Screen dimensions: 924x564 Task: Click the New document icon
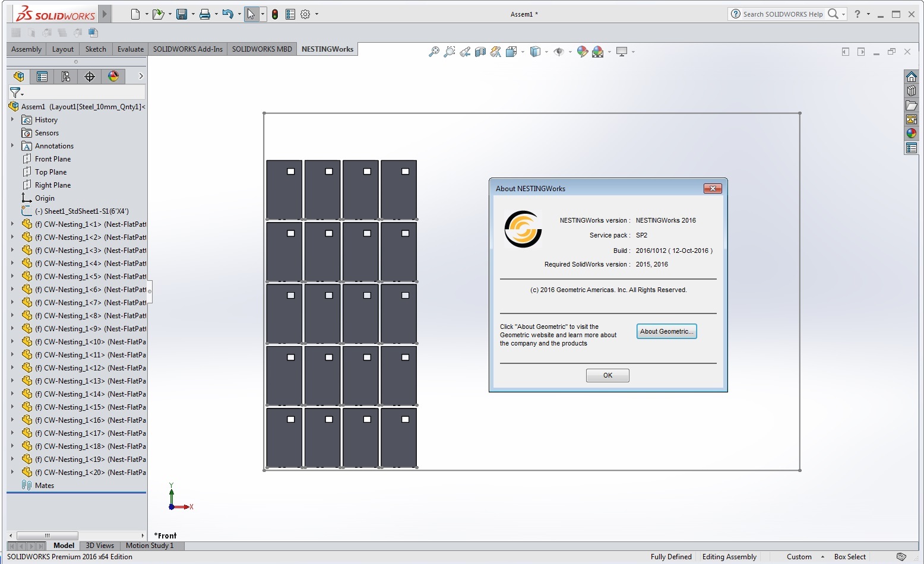pyautogui.click(x=135, y=14)
